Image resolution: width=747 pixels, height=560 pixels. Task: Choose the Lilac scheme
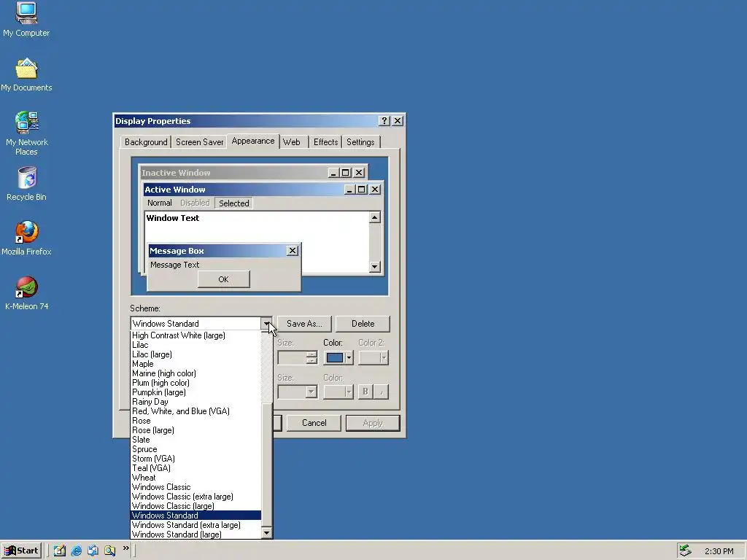coord(196,345)
